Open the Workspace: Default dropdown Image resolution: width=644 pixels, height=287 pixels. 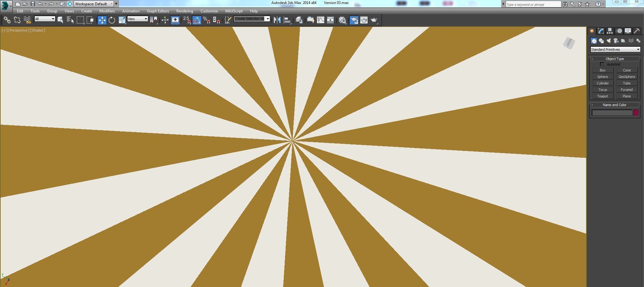[94, 4]
